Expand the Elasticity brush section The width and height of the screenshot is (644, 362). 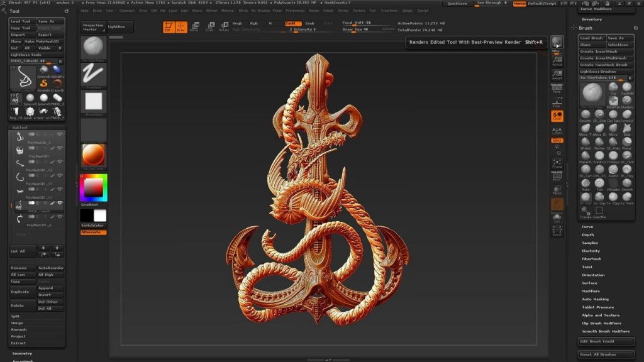coord(591,251)
